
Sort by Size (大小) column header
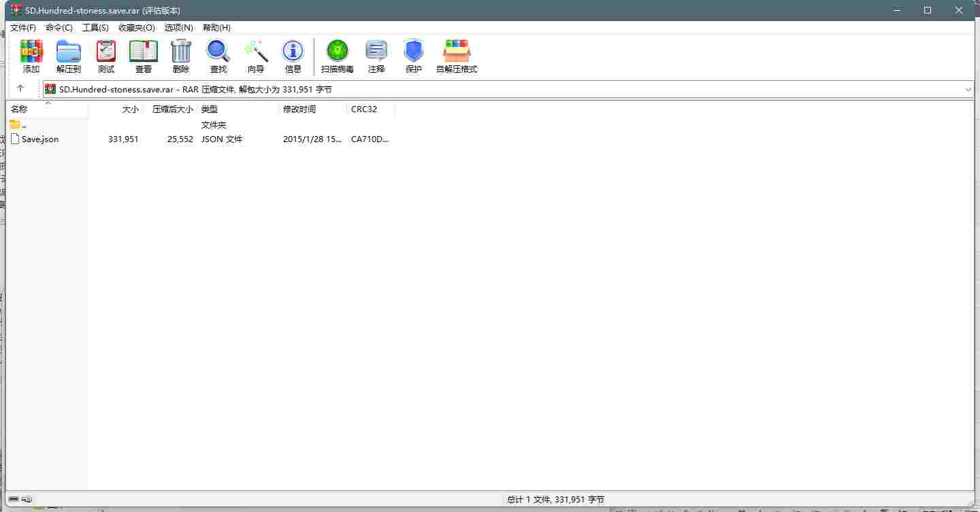point(116,109)
